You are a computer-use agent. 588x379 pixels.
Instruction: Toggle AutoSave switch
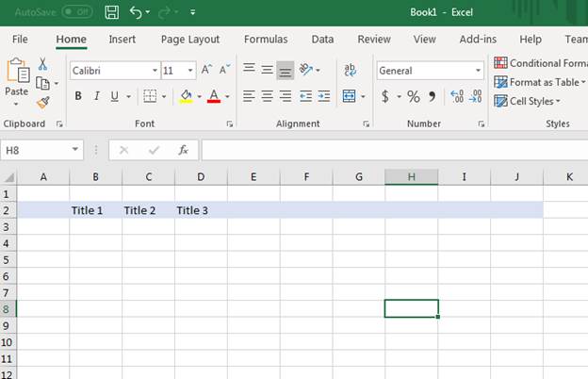77,12
